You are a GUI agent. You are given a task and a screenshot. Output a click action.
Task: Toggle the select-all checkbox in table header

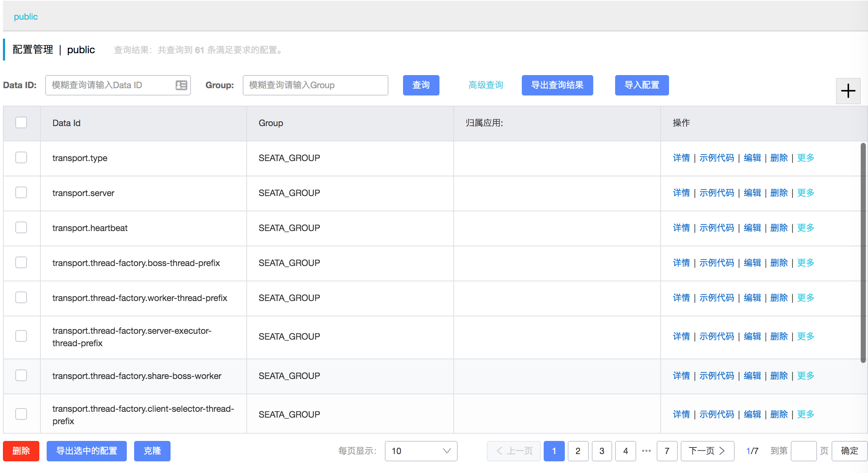[21, 122]
